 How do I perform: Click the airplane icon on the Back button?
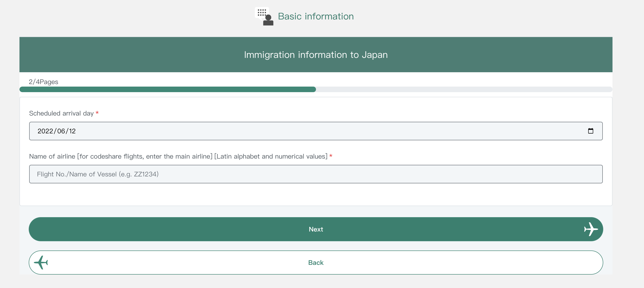[41, 263]
